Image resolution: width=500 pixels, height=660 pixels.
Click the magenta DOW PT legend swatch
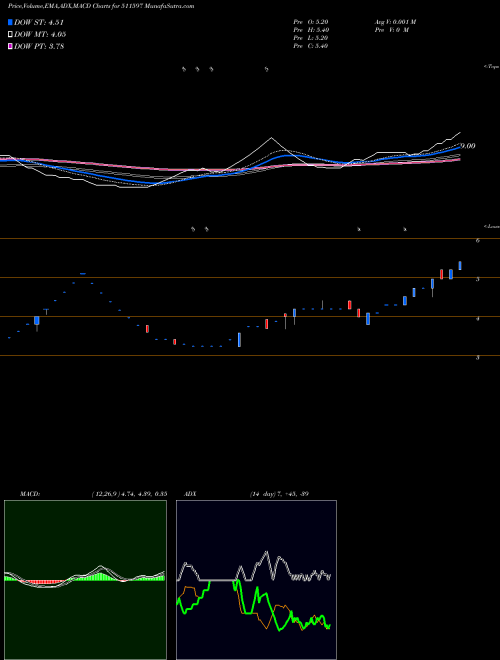[11, 46]
